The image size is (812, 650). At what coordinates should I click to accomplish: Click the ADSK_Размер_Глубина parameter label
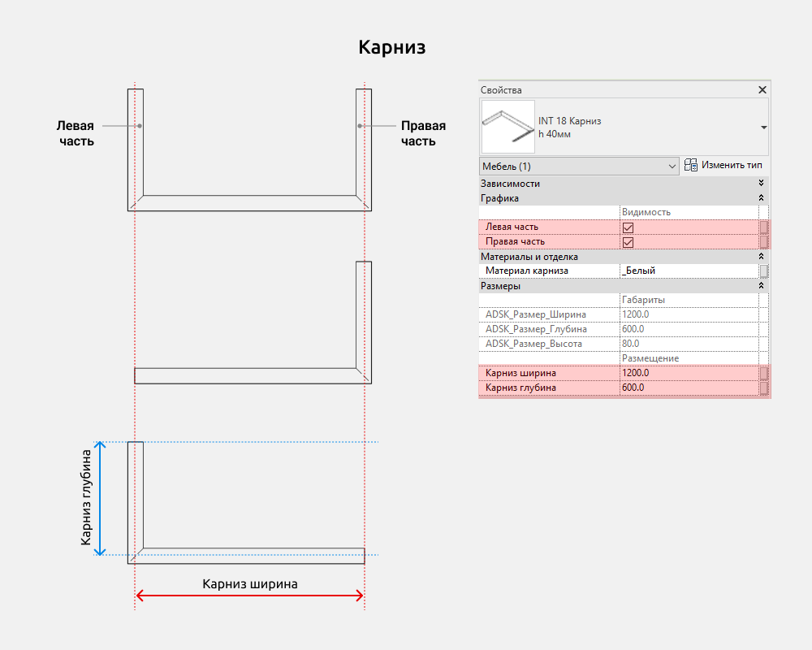(536, 329)
